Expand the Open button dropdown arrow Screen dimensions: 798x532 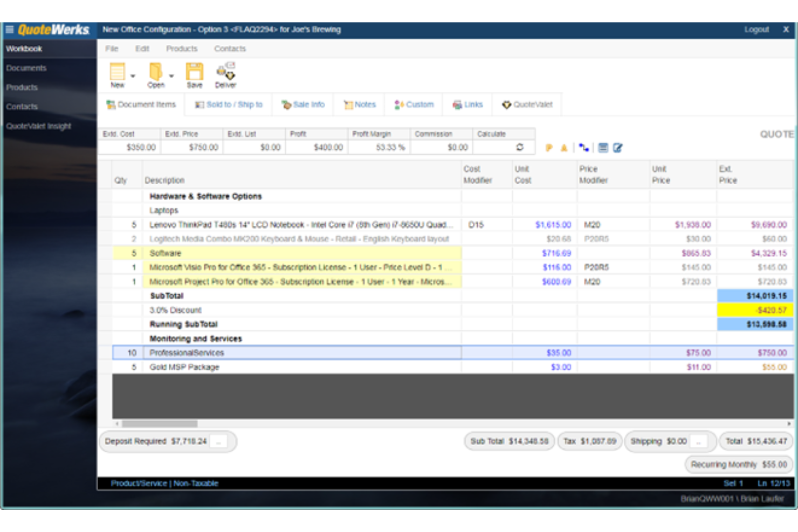[x=171, y=76]
